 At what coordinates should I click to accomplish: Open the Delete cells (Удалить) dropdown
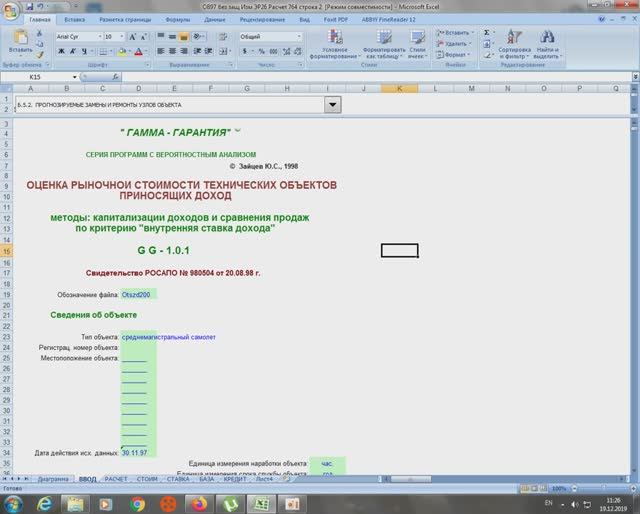pos(454,44)
